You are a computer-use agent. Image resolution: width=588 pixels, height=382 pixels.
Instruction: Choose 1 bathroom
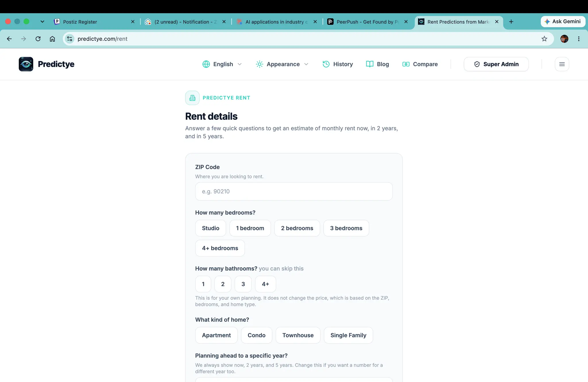203,284
